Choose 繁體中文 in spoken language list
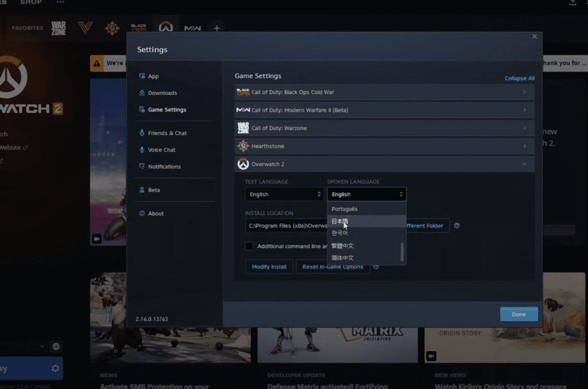This screenshot has height=389, width=588. (366, 246)
